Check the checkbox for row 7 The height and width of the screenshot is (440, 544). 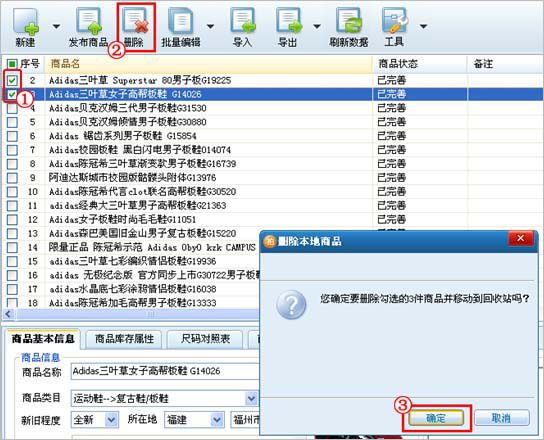(x=12, y=150)
